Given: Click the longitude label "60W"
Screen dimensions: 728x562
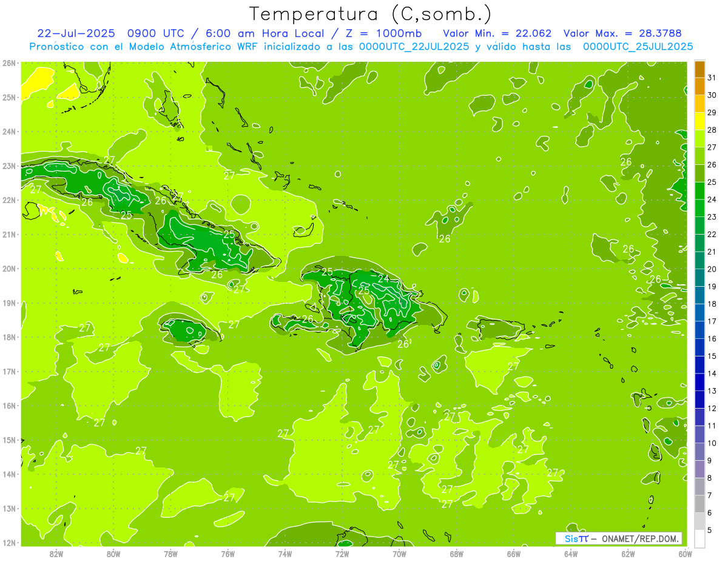Looking at the screenshot, I should (686, 554).
